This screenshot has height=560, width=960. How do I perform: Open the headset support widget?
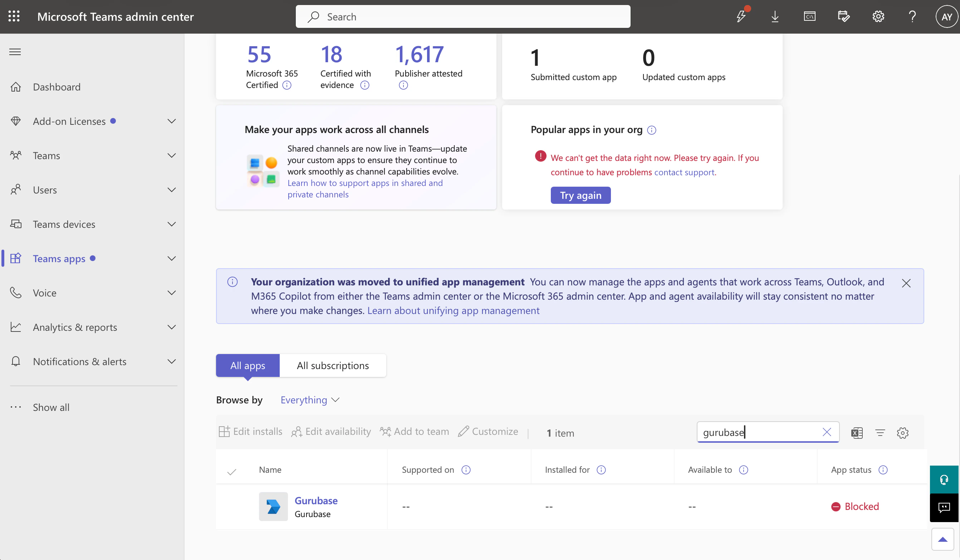[x=944, y=480]
